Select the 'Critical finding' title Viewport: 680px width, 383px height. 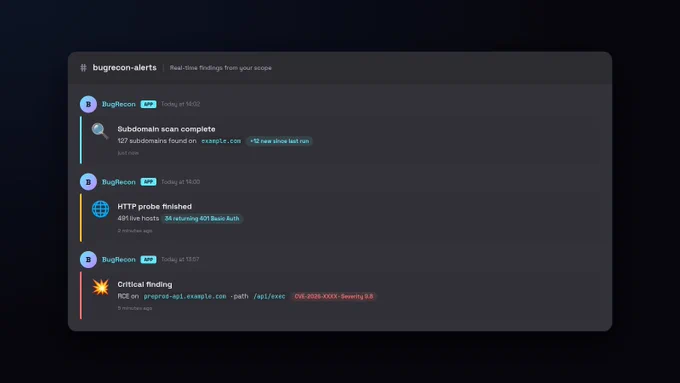pos(145,285)
